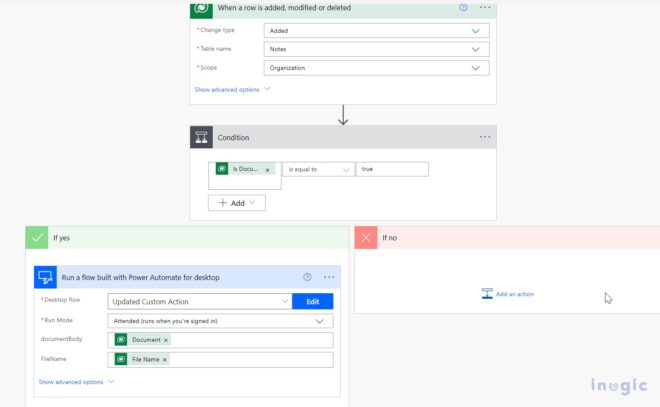Expand the Scope dropdown
Image resolution: width=660 pixels, height=407 pixels.
476,68
